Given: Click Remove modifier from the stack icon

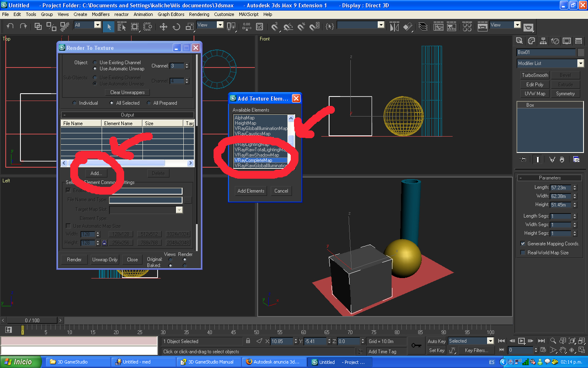Looking at the screenshot, I should pyautogui.click(x=562, y=159).
